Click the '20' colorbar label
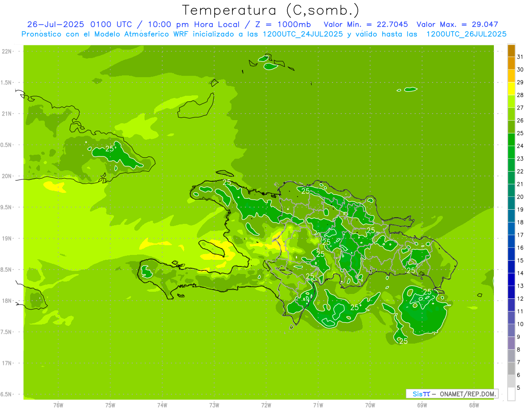The height and width of the screenshot is (411, 532). (520, 197)
